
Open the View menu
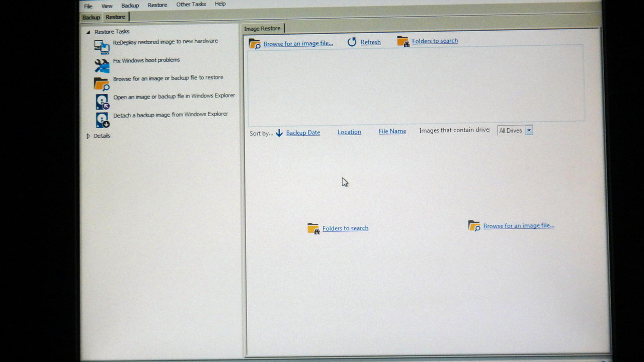click(107, 6)
